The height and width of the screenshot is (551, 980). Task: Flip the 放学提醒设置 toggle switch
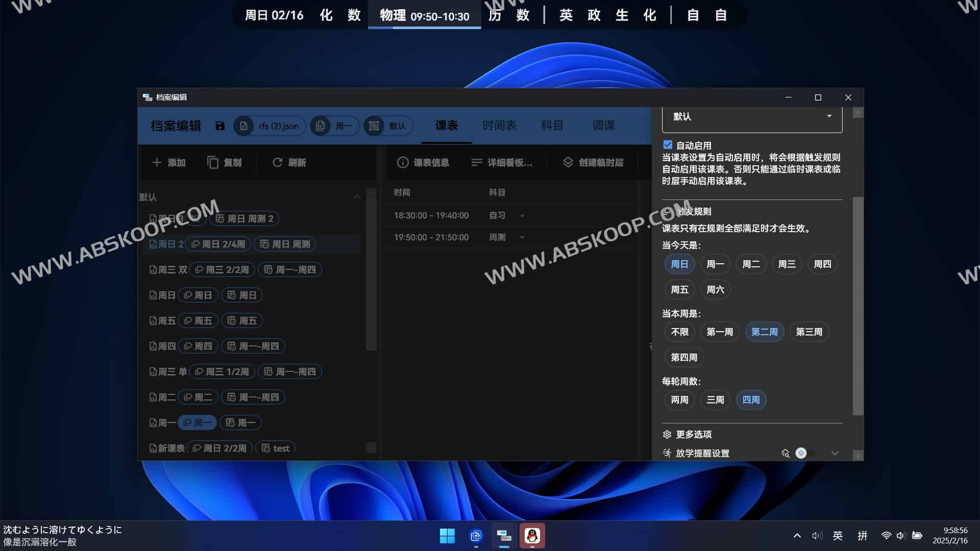(x=801, y=453)
